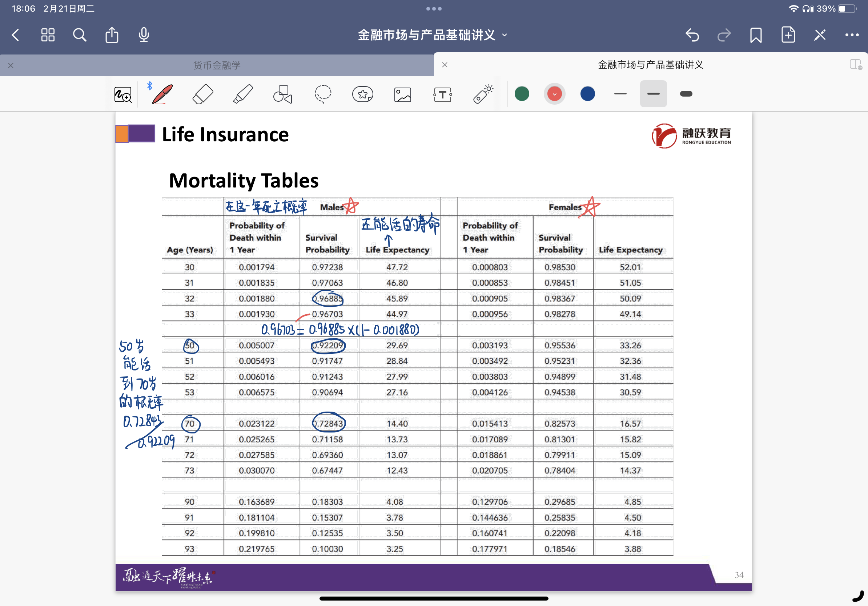
Task: Choose the medium stroke thickness
Action: point(653,94)
